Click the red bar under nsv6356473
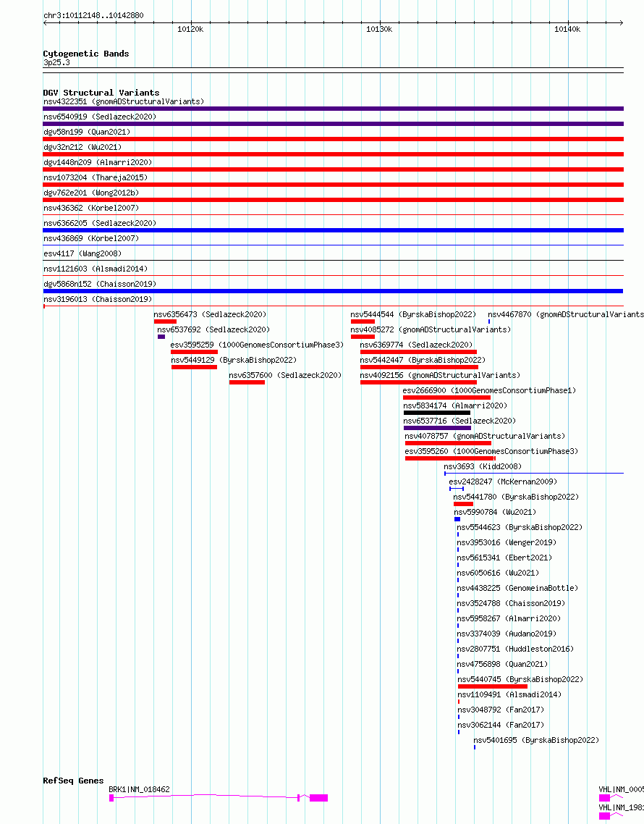The image size is (644, 824). coord(165,321)
